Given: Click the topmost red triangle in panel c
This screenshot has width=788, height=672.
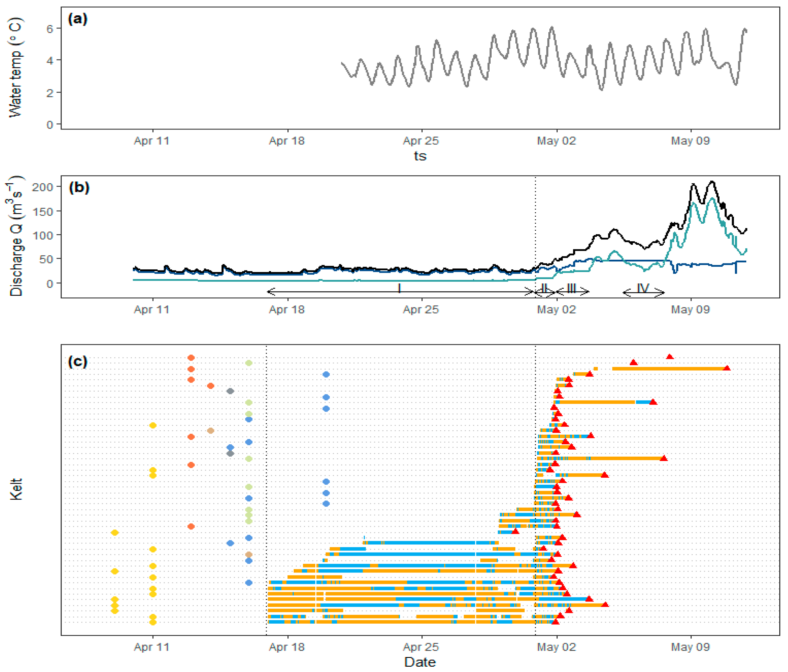Looking at the screenshot, I should [x=670, y=357].
